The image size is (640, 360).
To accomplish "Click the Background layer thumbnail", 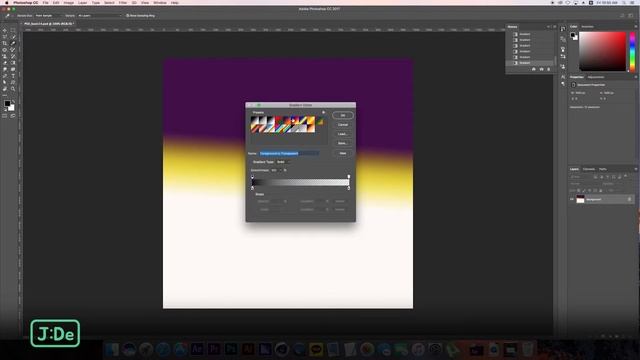I will tap(580, 200).
